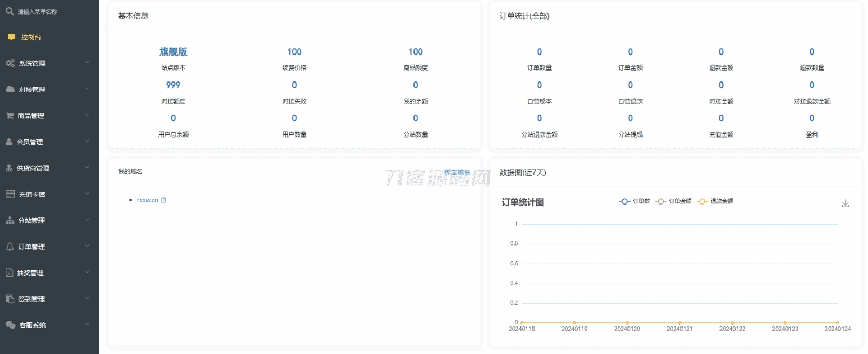Viewport: 868px width, 354px height.
Task: Click the supplier icon beside 供货商管理
Action: click(9, 168)
